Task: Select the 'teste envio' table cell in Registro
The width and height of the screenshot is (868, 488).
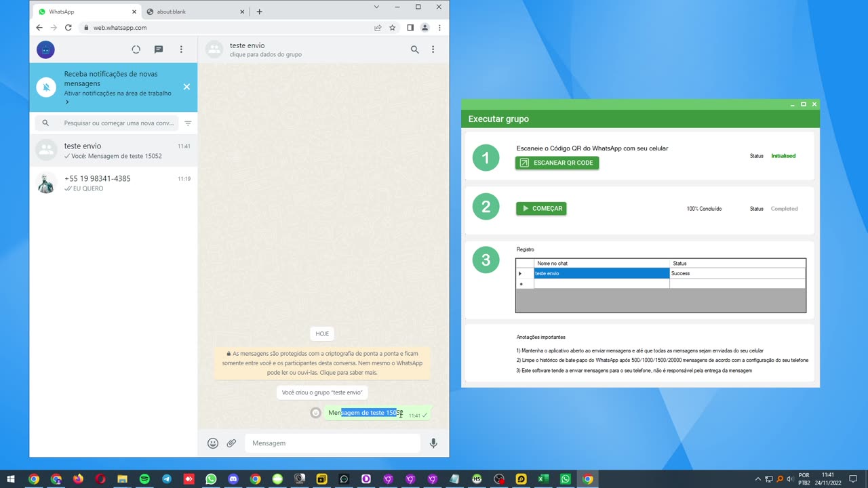Action: point(601,273)
